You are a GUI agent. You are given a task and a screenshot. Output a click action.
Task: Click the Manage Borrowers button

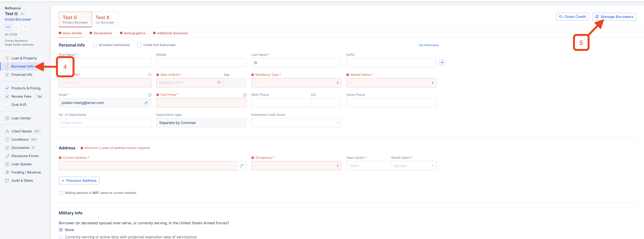click(x=614, y=17)
